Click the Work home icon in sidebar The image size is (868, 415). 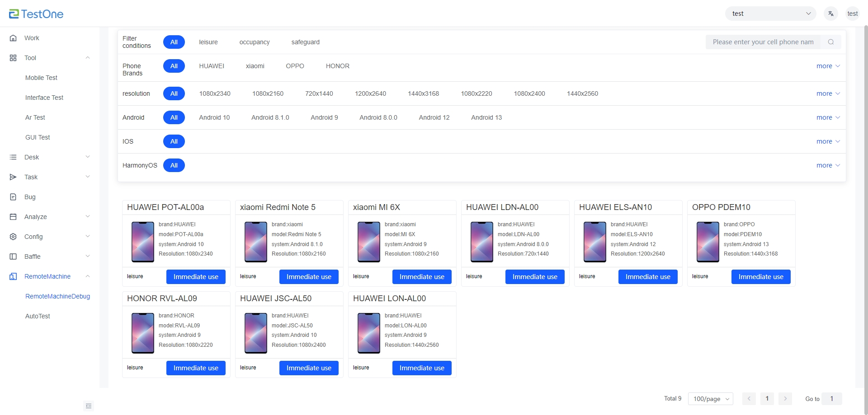pos(13,38)
